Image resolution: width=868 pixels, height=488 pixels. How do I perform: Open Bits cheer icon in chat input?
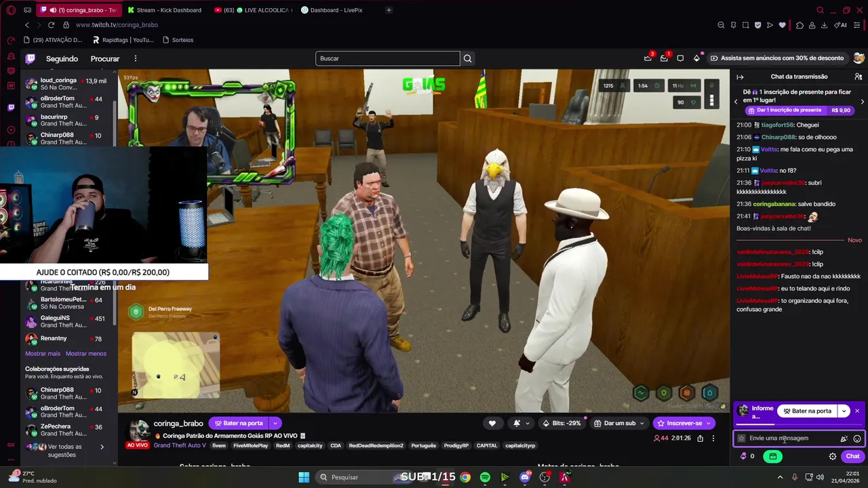point(844,439)
